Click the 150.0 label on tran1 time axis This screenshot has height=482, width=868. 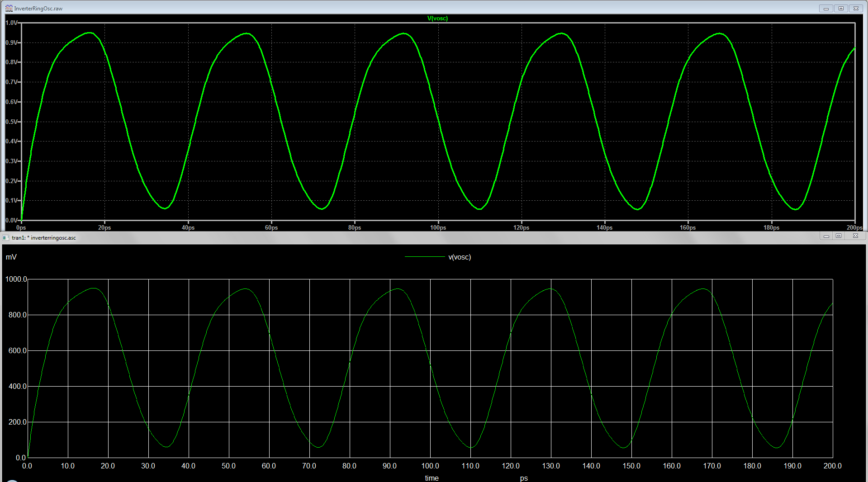[x=631, y=466]
